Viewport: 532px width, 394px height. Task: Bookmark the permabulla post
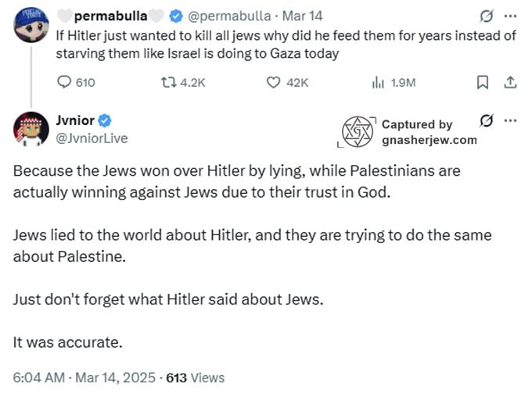[x=483, y=82]
